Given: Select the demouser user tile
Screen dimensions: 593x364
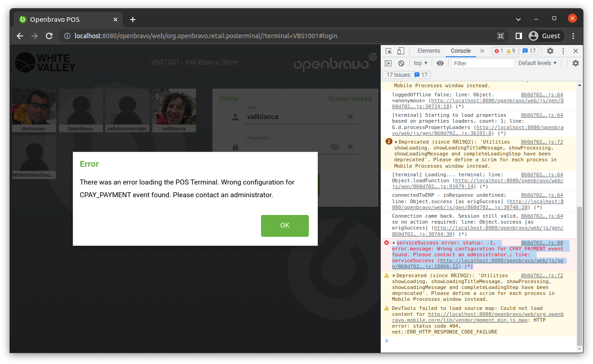Looking at the screenshot, I should [34, 110].
